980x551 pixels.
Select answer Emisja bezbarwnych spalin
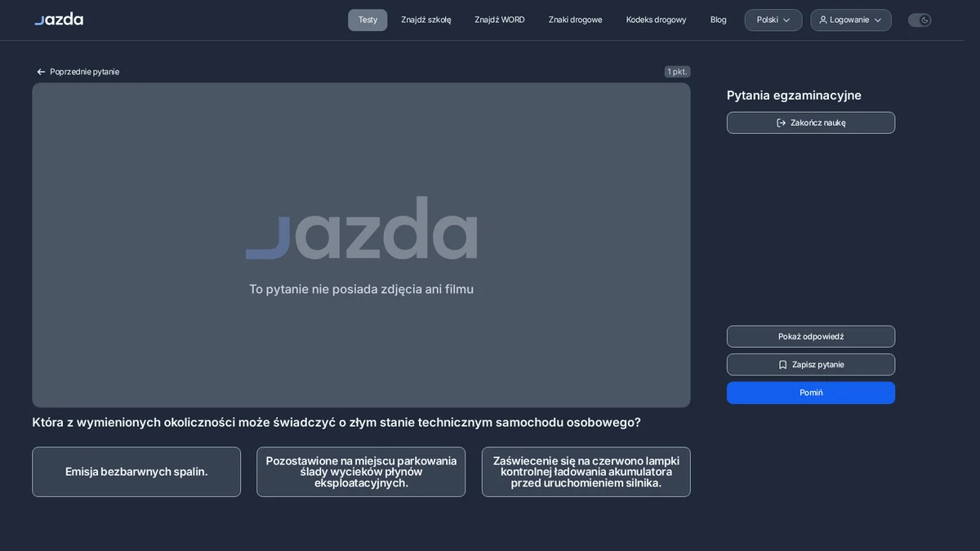pyautogui.click(x=136, y=472)
